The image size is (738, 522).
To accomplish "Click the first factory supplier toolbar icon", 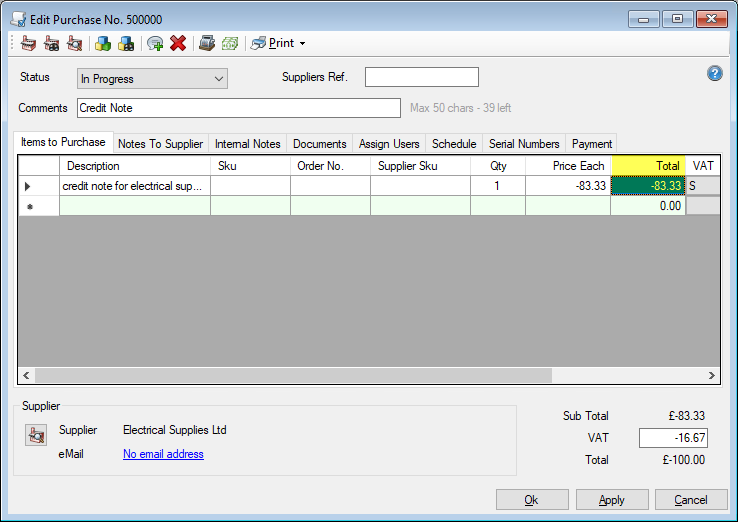I will [x=28, y=43].
